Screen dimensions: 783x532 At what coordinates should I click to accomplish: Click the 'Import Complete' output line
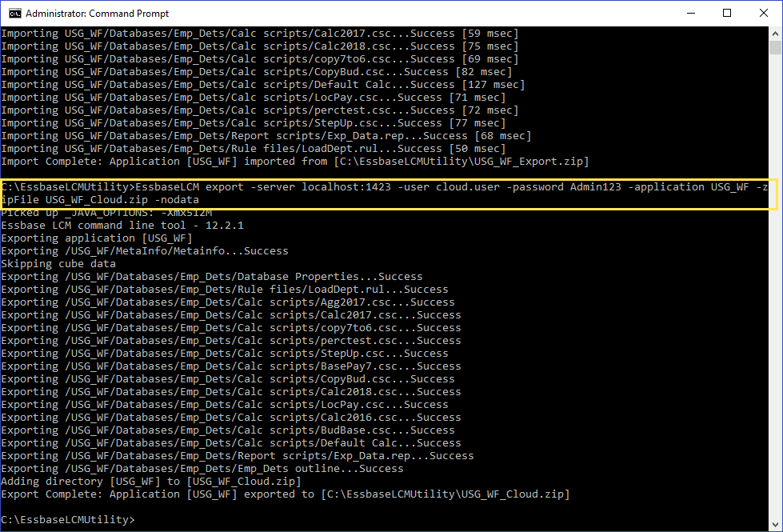pyautogui.click(x=294, y=162)
